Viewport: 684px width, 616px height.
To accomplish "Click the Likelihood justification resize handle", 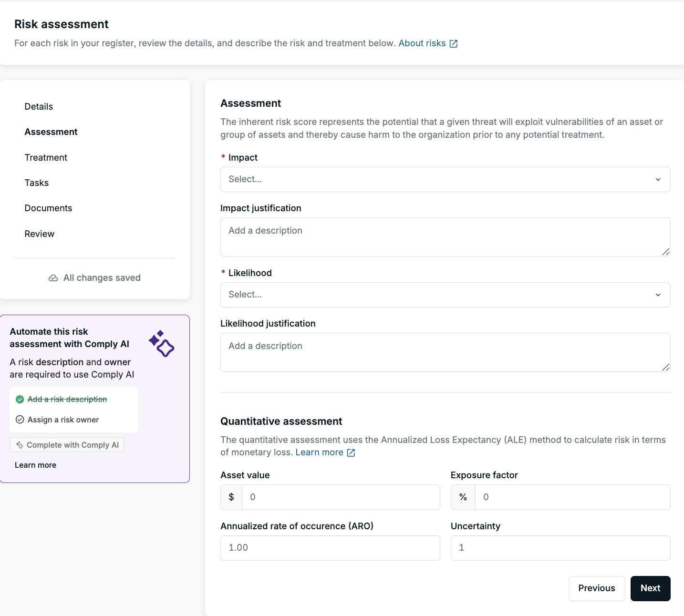I will (x=666, y=367).
